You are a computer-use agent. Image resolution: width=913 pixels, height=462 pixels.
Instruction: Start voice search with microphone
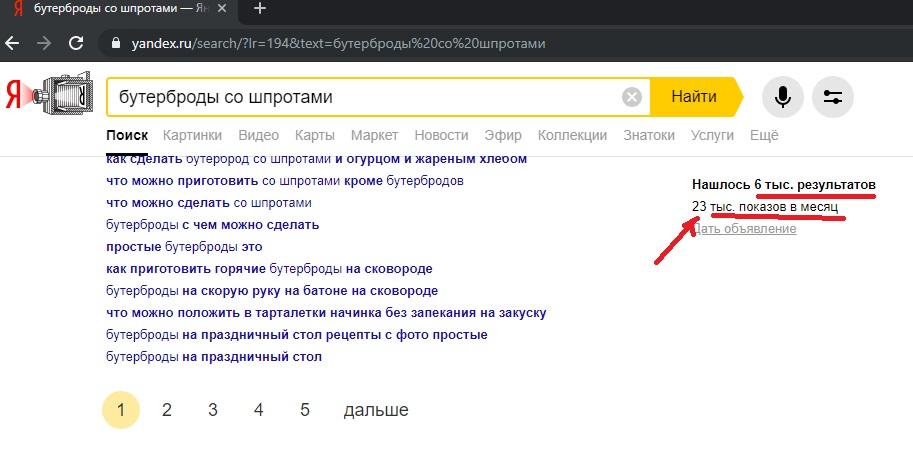click(783, 97)
